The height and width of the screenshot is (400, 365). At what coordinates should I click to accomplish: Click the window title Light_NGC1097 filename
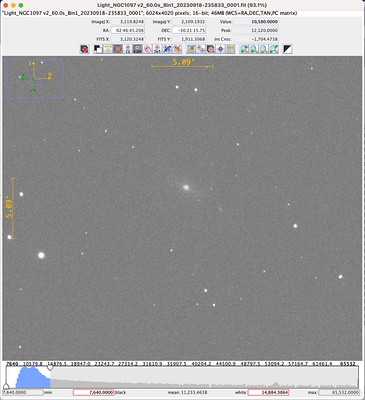tap(182, 5)
